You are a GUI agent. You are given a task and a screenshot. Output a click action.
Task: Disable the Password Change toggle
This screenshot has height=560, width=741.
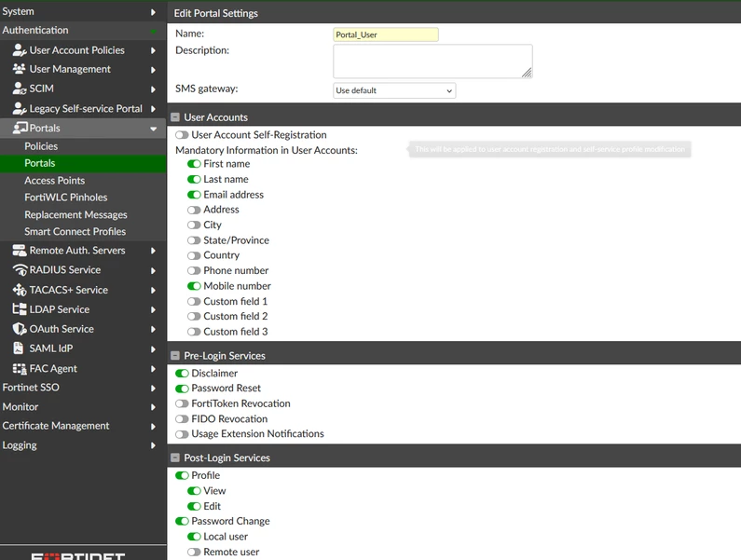click(182, 521)
